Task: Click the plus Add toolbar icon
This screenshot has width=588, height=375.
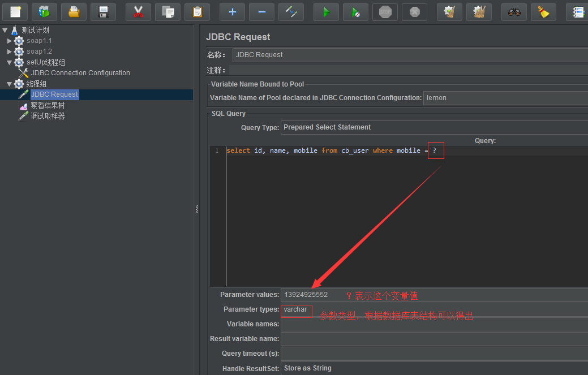Action: click(x=232, y=12)
